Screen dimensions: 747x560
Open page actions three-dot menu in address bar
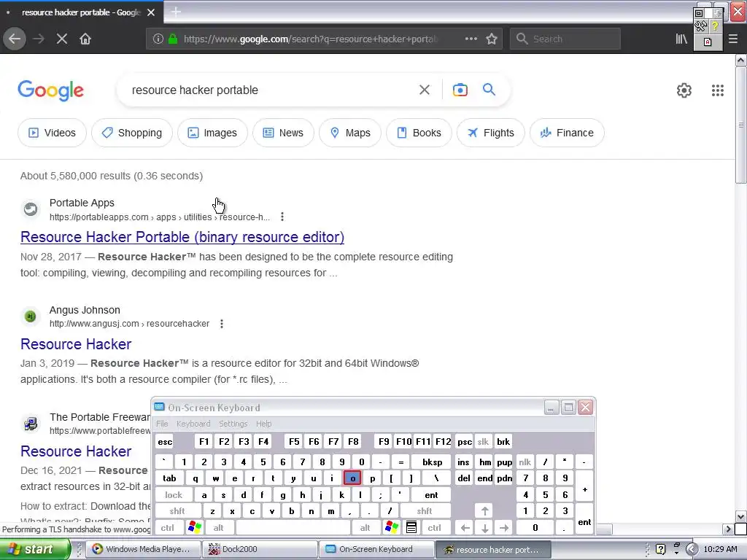pyautogui.click(x=471, y=39)
